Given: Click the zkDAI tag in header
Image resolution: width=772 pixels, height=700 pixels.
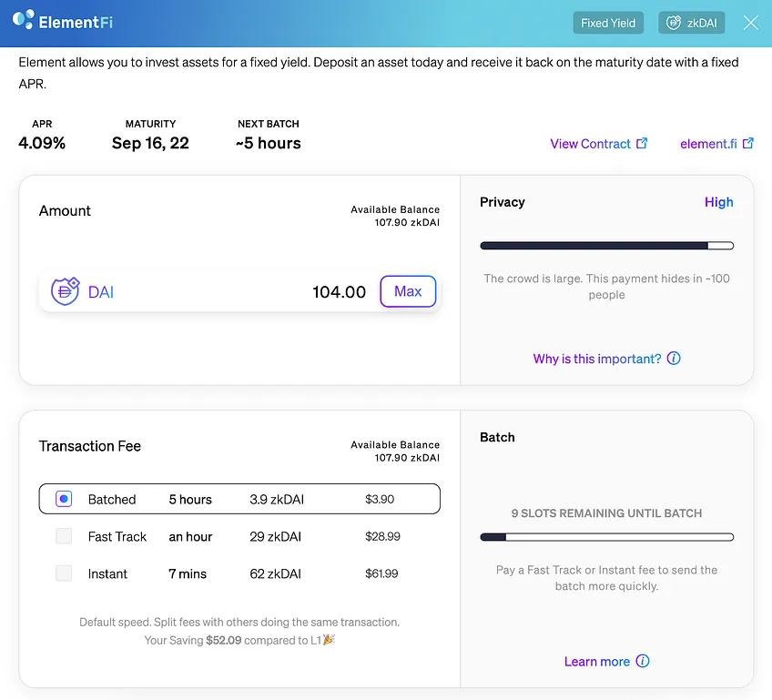Looking at the screenshot, I should click(x=691, y=23).
